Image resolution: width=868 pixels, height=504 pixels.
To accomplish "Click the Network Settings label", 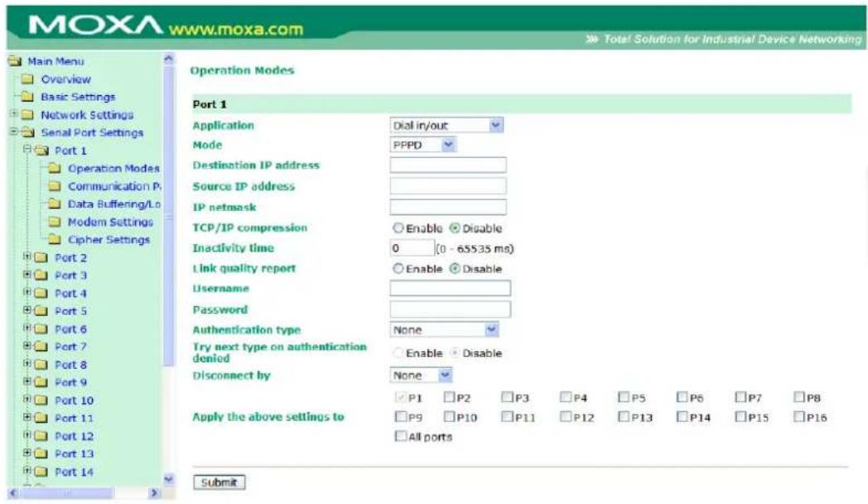I will (87, 115).
